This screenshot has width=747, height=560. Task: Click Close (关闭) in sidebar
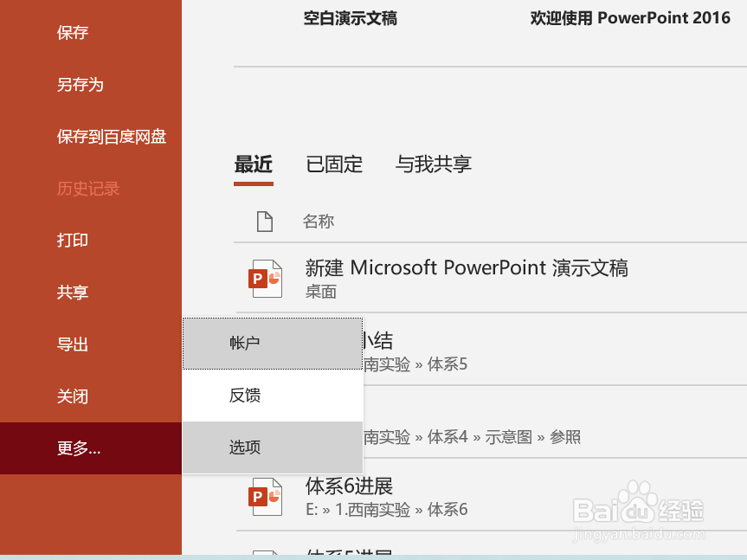tap(73, 396)
